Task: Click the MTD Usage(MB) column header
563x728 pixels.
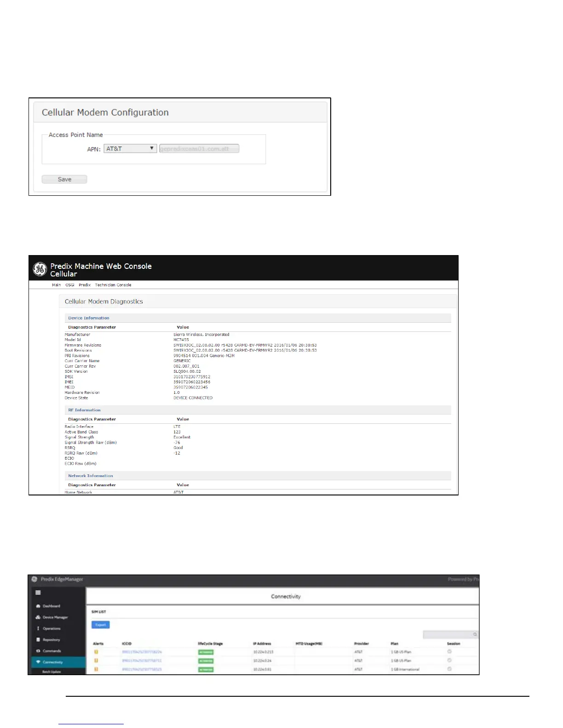Action: point(309,643)
